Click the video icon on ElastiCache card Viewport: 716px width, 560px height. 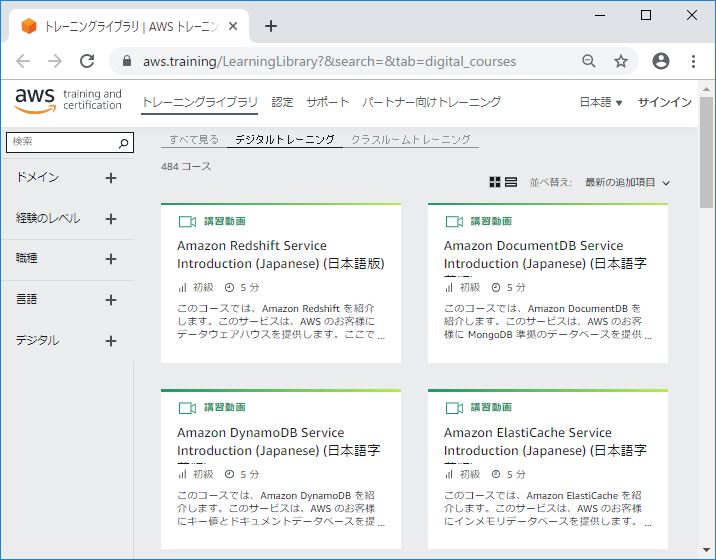pyautogui.click(x=454, y=407)
